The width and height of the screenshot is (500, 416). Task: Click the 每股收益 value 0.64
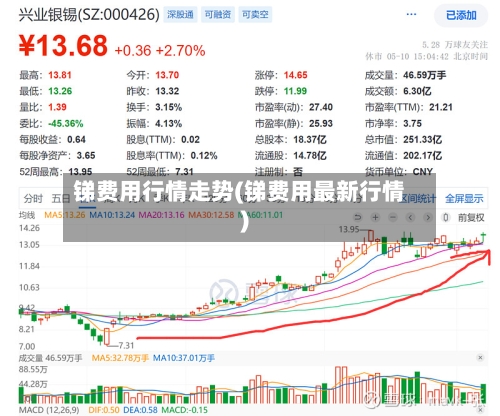(76, 139)
